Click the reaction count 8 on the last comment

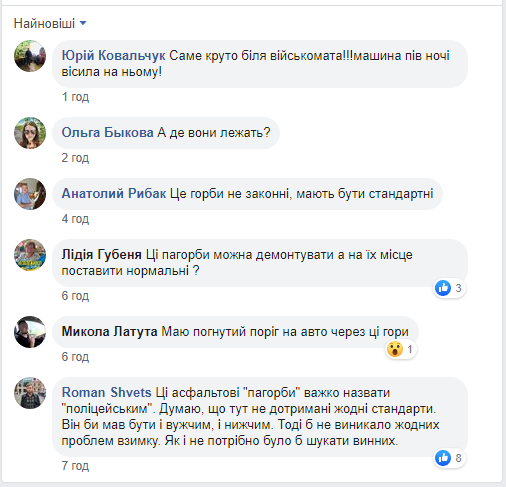click(458, 458)
